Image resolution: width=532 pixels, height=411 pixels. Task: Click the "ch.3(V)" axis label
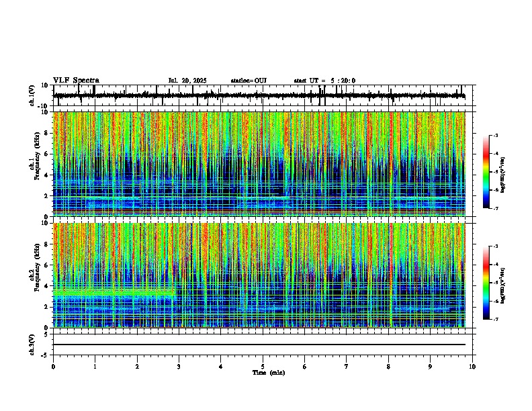pyautogui.click(x=32, y=345)
